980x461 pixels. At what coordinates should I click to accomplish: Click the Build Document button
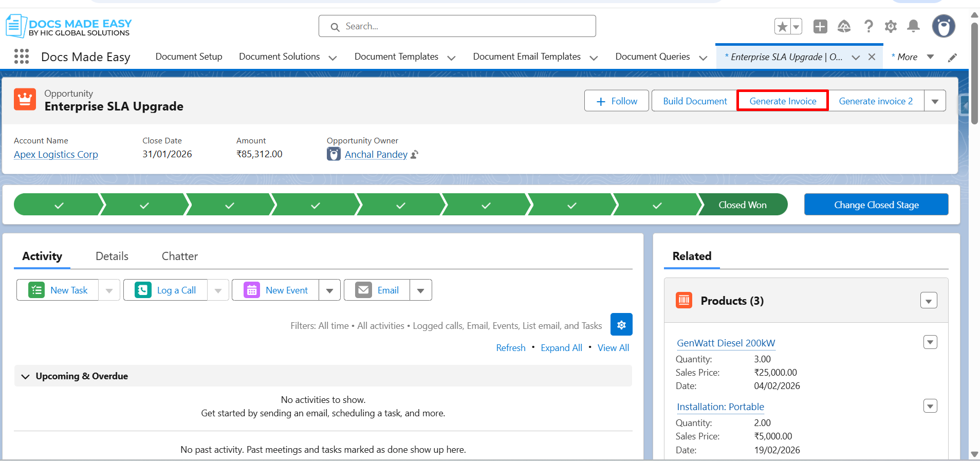(x=695, y=101)
